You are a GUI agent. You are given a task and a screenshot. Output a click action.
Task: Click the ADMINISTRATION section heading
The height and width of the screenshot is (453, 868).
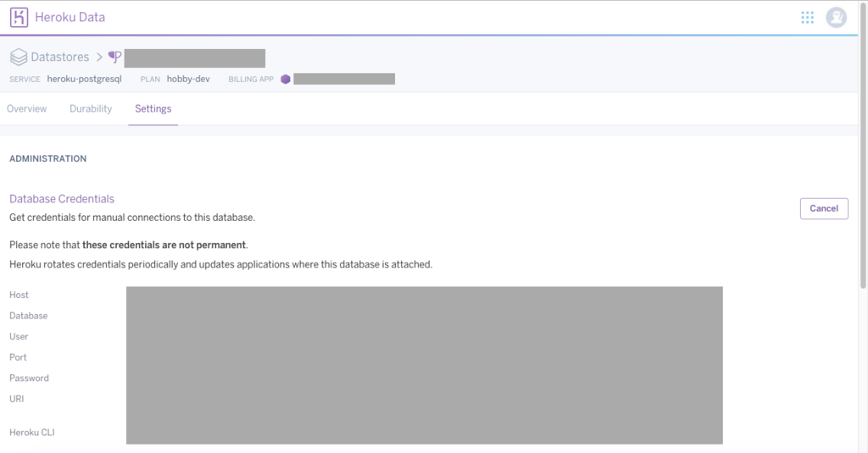click(48, 158)
